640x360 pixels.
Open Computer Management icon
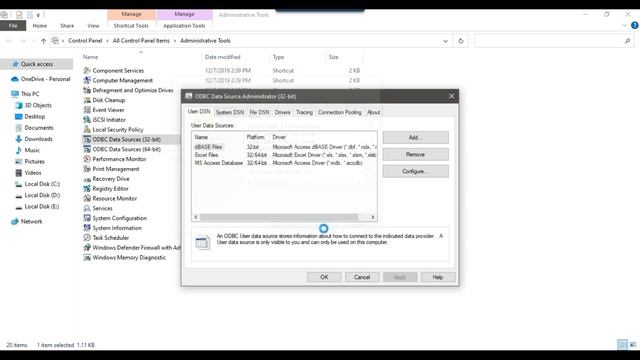click(x=87, y=80)
